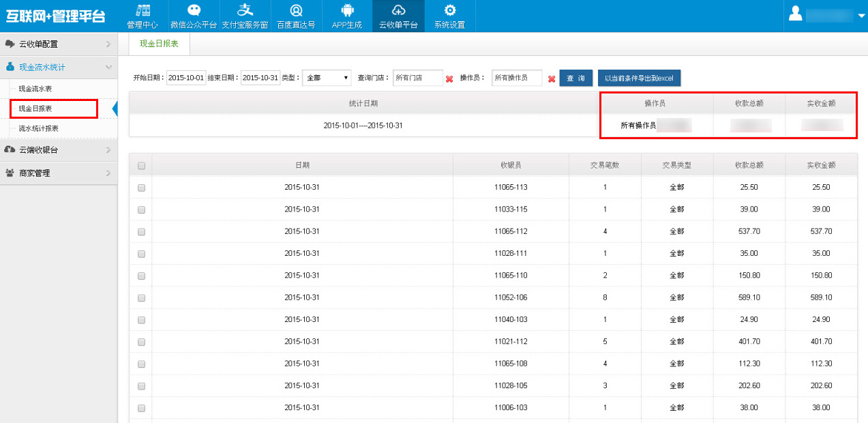The width and height of the screenshot is (868, 423).
Task: Open 支付宝服务窗 from top navigation
Action: [245, 16]
